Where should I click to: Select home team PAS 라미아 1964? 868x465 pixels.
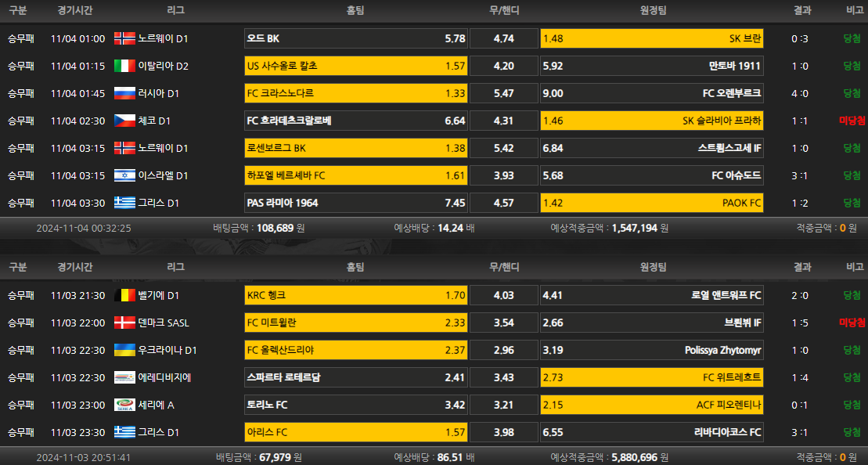pyautogui.click(x=356, y=203)
